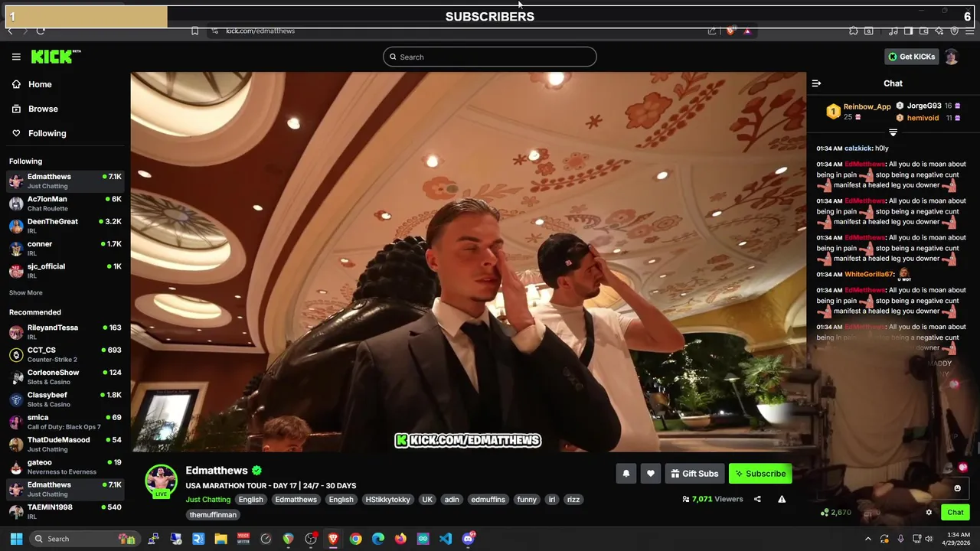980x551 pixels.
Task: Click the Kick search field
Action: pyautogui.click(x=490, y=57)
